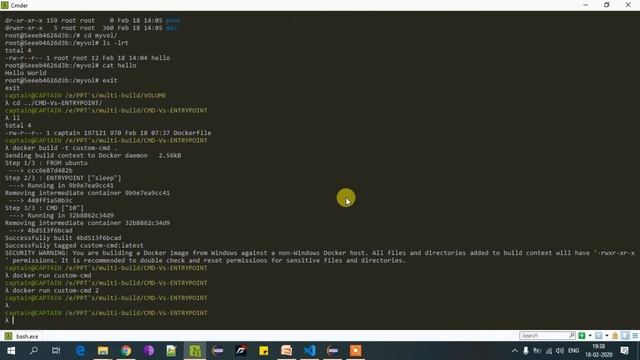
Task: Open the first Eclipse icon on the taskbar
Action: 218,351
